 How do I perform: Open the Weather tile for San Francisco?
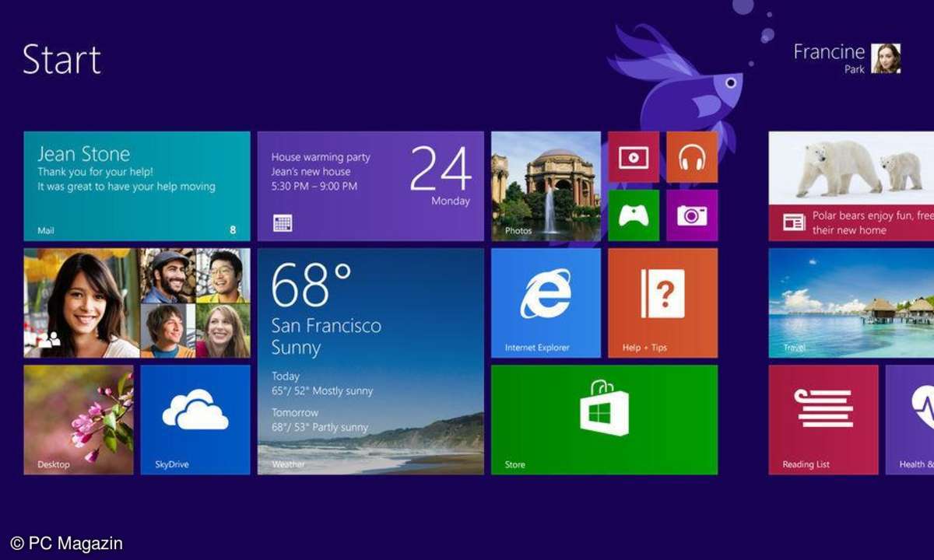tap(370, 362)
